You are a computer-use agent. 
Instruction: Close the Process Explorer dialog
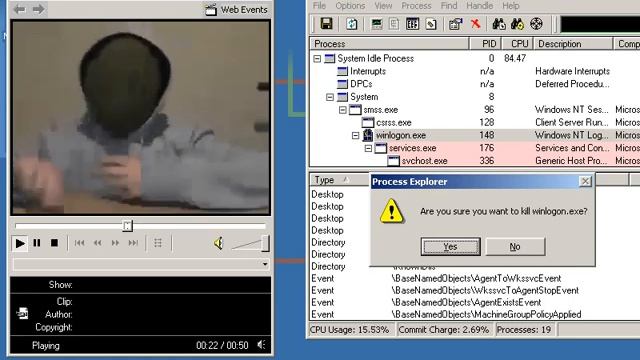click(585, 181)
